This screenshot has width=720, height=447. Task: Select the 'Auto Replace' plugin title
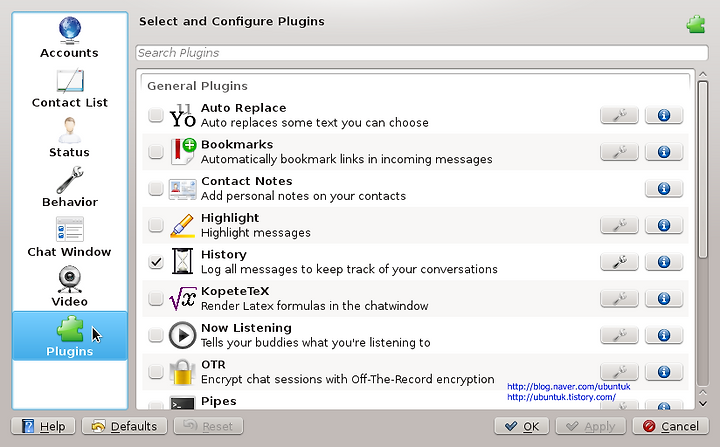click(243, 108)
